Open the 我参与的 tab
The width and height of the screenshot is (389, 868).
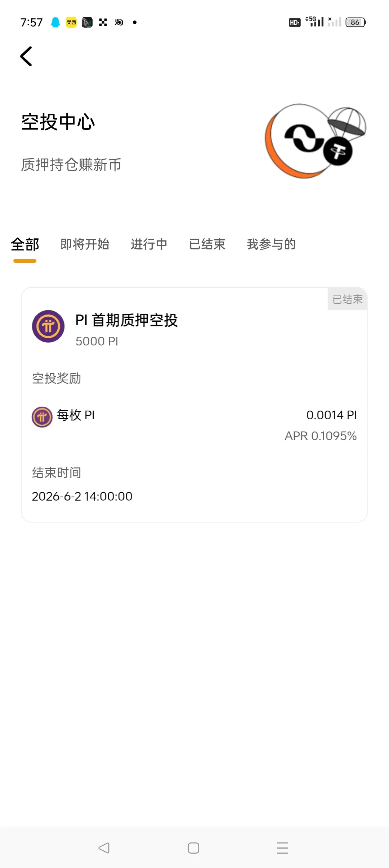click(271, 244)
